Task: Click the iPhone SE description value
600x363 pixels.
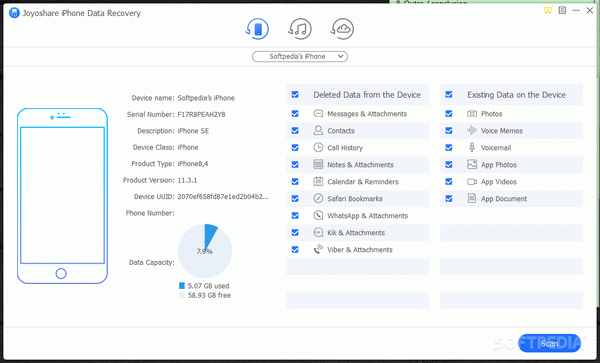Action: point(193,131)
